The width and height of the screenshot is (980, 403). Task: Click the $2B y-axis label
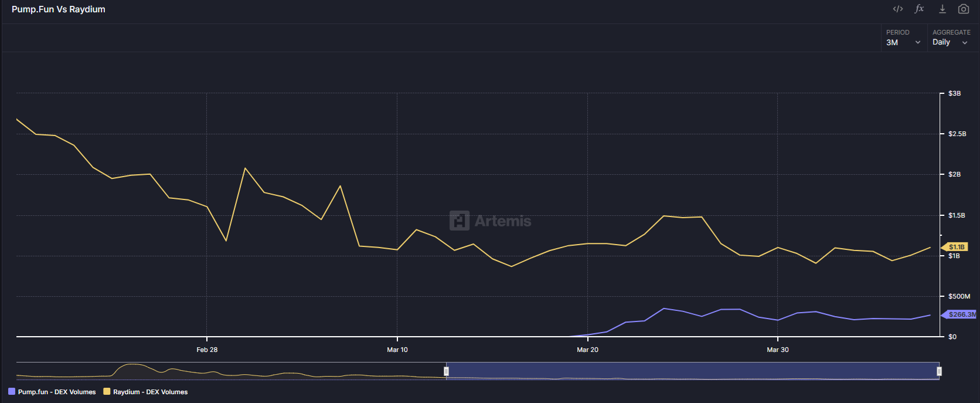(x=955, y=174)
